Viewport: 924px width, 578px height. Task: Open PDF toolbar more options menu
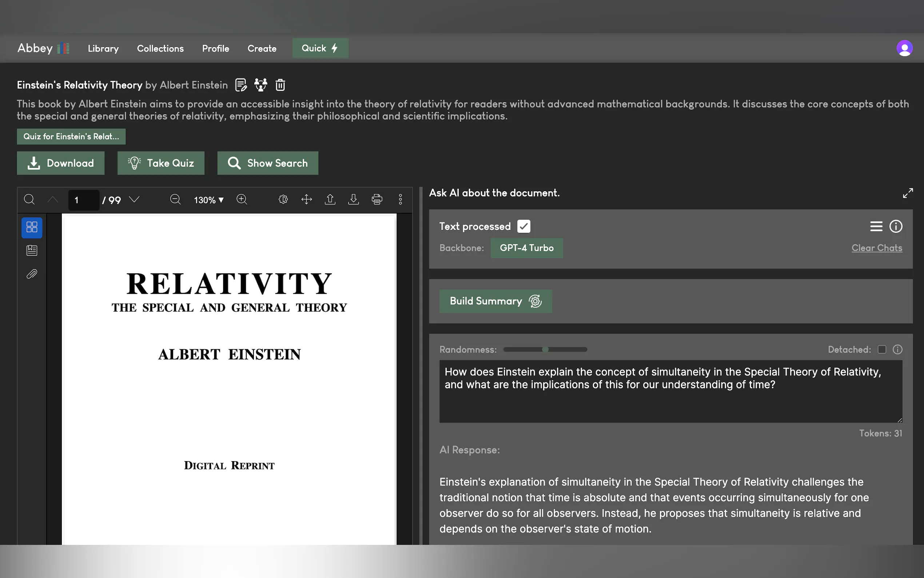click(400, 199)
